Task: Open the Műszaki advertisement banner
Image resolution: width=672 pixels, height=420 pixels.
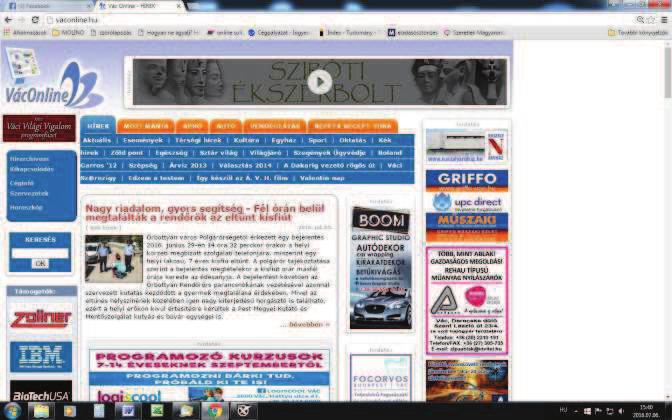Action: coord(467,228)
